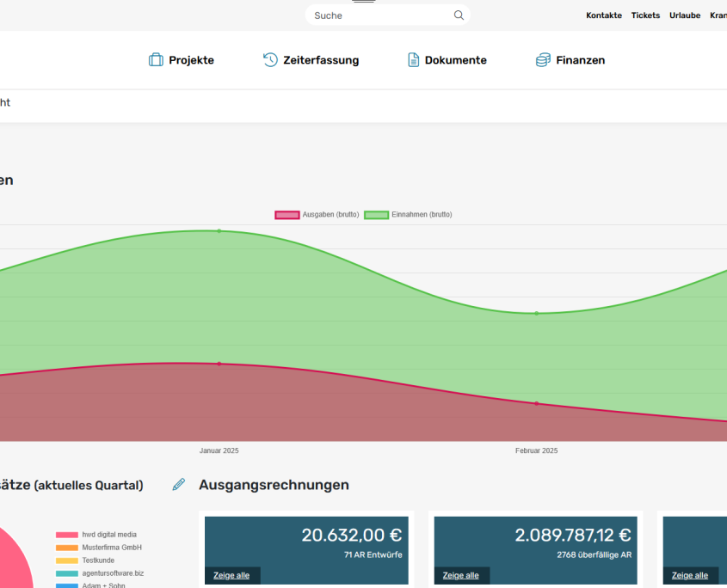Go to the Finanzen section
Viewport: 727px width, 588px height.
[570, 60]
